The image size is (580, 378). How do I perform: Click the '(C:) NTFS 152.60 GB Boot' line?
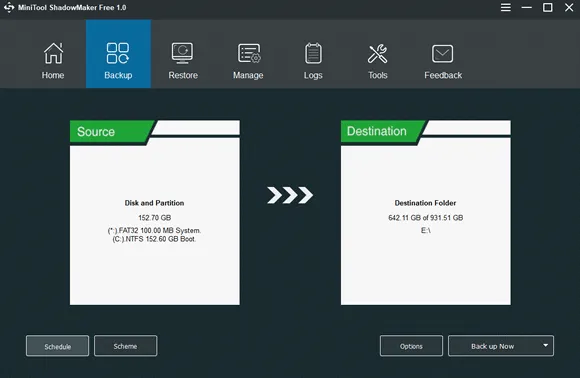154,239
